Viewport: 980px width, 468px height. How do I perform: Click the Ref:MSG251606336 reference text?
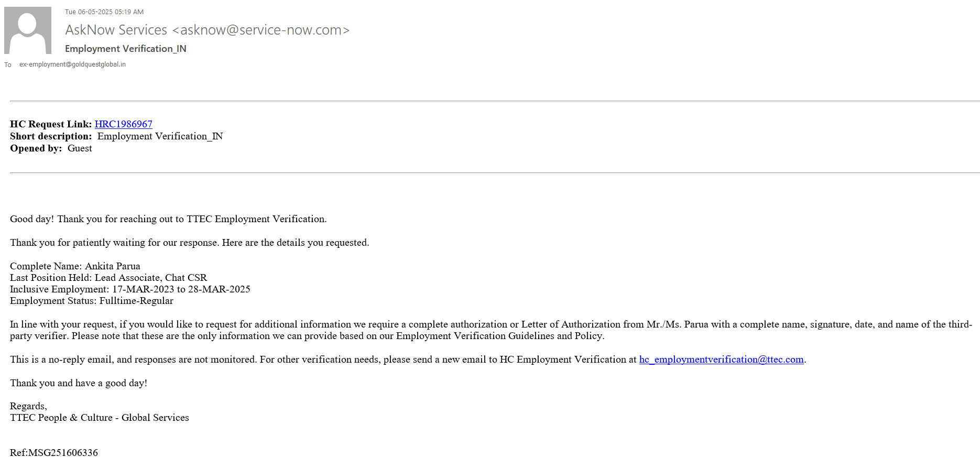54,453
